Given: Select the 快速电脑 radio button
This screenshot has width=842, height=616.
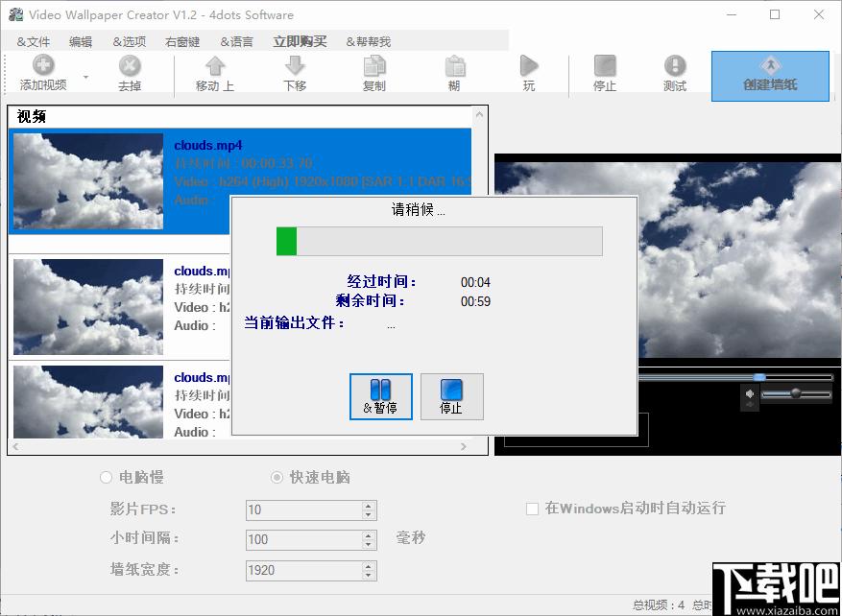Looking at the screenshot, I should point(277,477).
